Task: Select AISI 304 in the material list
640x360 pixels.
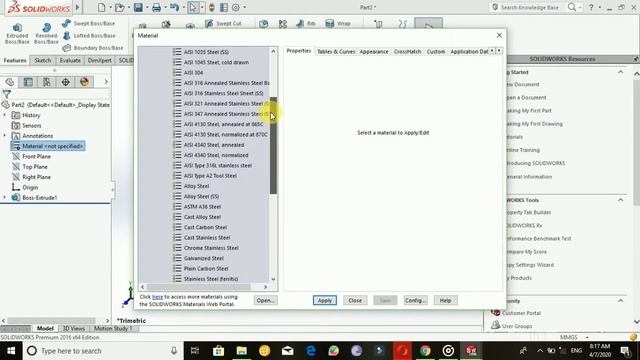Action: pyautogui.click(x=193, y=73)
